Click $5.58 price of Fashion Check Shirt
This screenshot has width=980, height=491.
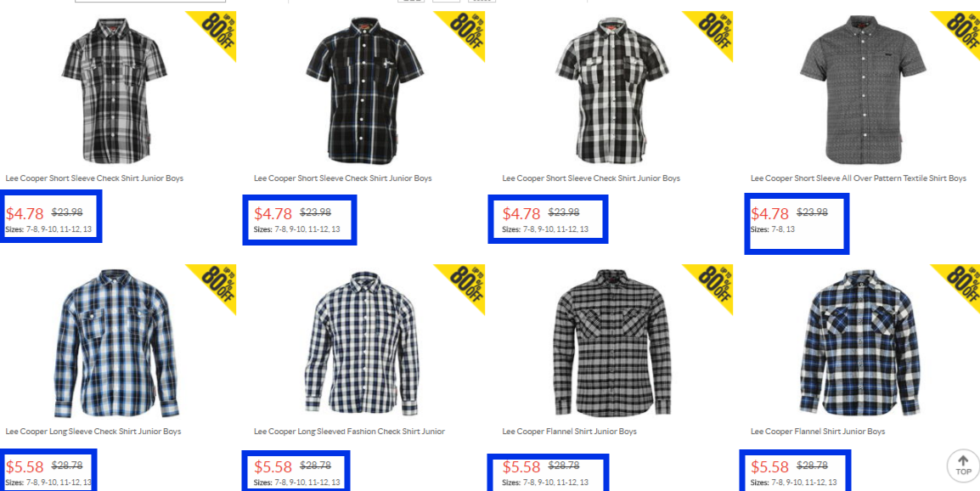(x=273, y=466)
